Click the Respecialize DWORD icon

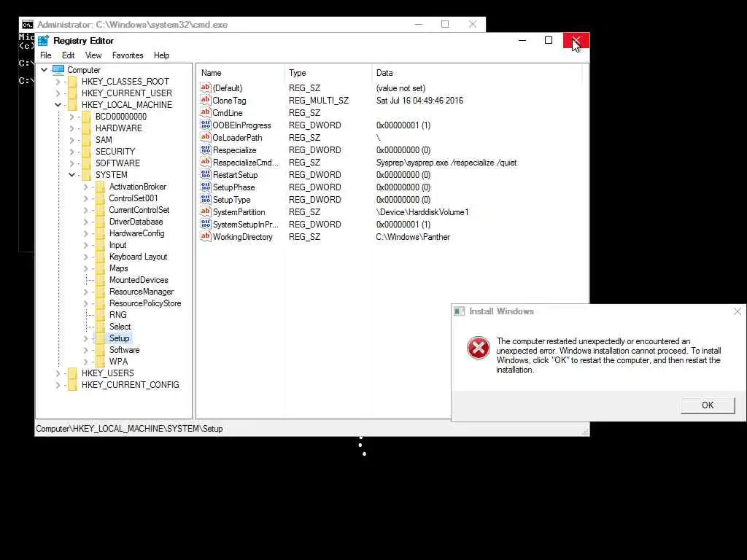(x=205, y=149)
